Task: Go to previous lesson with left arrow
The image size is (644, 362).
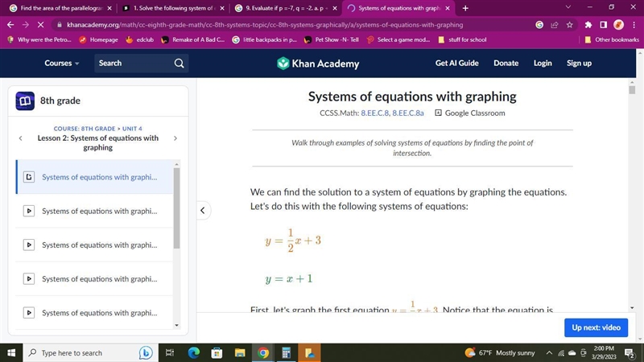Action: tap(21, 138)
